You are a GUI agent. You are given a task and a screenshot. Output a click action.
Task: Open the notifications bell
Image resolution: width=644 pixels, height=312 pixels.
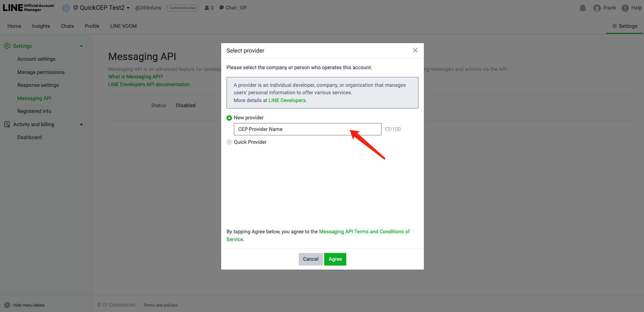[x=583, y=8]
